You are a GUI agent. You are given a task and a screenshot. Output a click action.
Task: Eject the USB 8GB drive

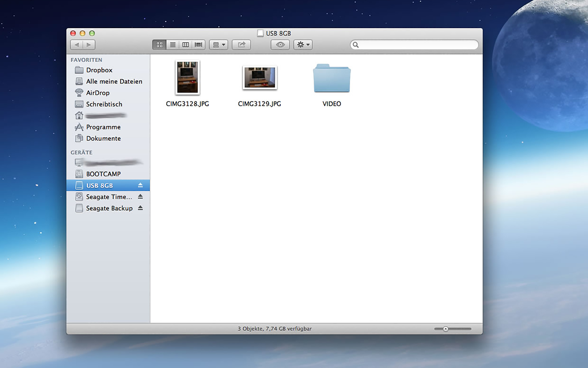pos(140,185)
